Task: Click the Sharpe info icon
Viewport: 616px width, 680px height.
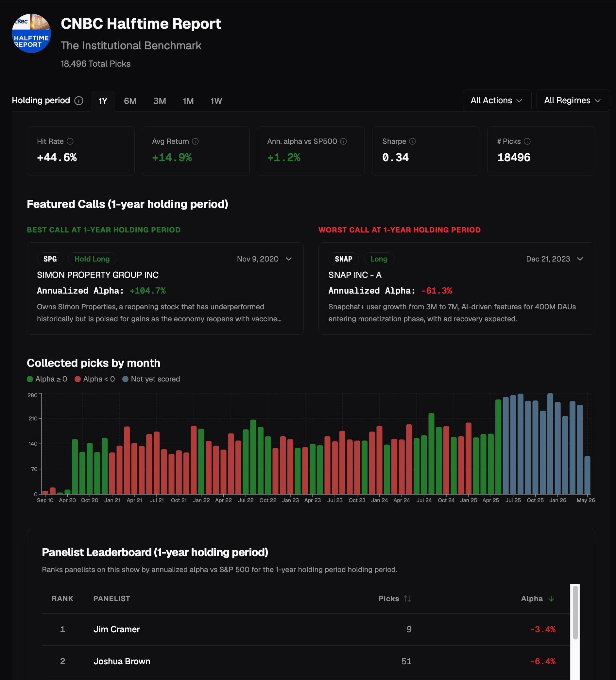Action: [x=412, y=141]
